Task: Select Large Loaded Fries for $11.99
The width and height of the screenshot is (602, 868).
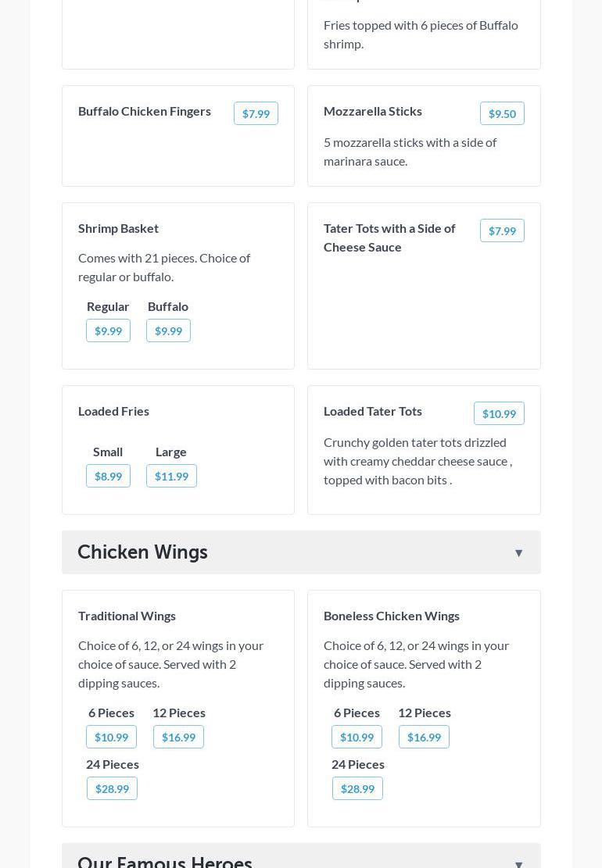Action: (x=171, y=476)
